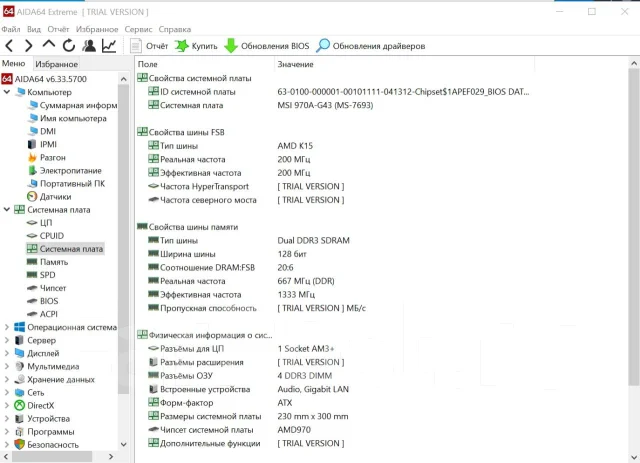Screen dimensions: 640x463
Task: Select the Частота HyperTransport row
Action: click(246, 187)
